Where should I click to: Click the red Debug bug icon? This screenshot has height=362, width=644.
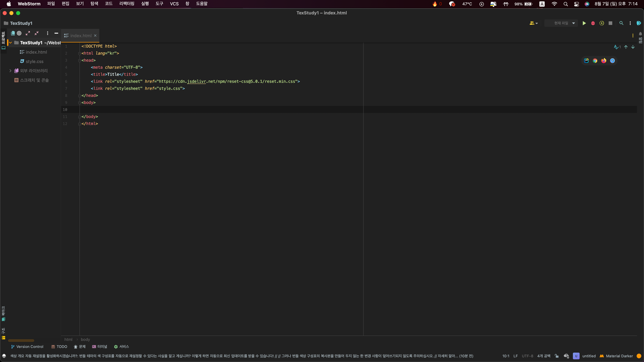pyautogui.click(x=593, y=23)
